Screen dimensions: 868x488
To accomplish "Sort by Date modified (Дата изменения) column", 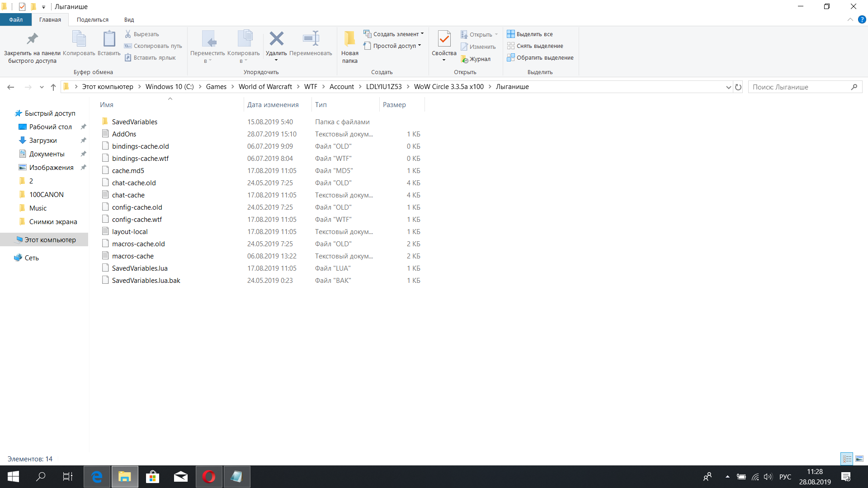I will tap(273, 105).
